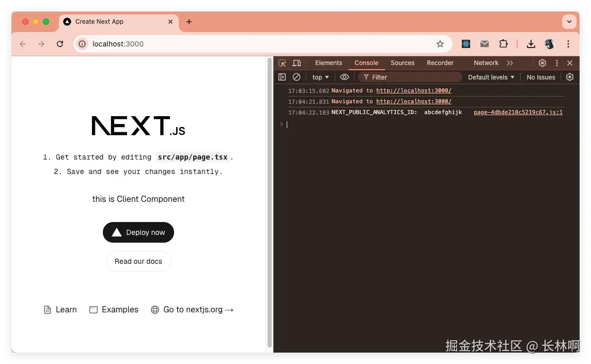This screenshot has height=364, width=591.
Task: Open the Chrome profile avatar
Action: (549, 44)
